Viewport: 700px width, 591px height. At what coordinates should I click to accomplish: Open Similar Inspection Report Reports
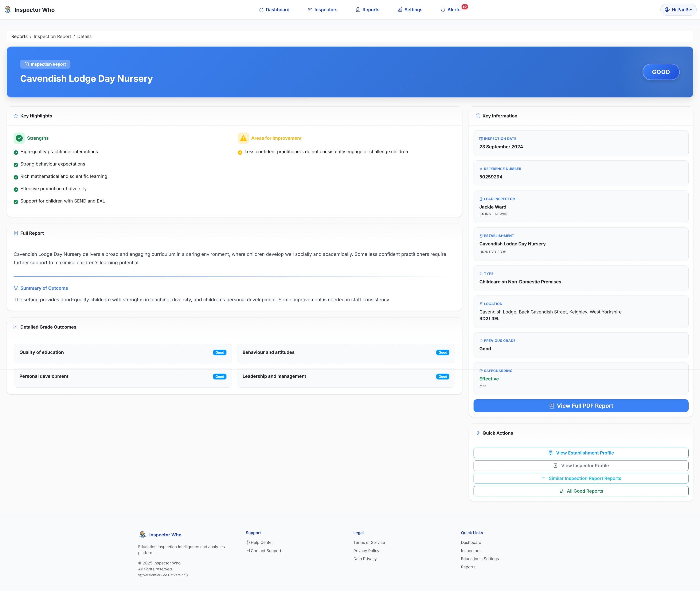(x=580, y=478)
